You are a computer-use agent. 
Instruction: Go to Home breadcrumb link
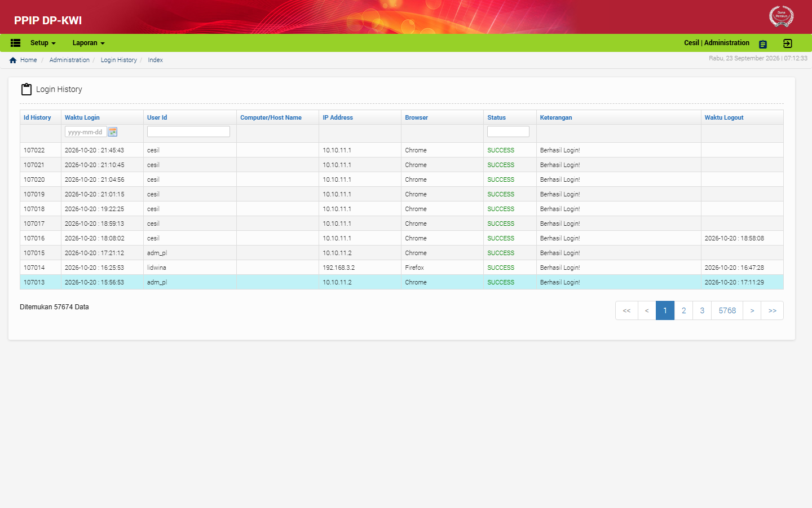(x=29, y=60)
